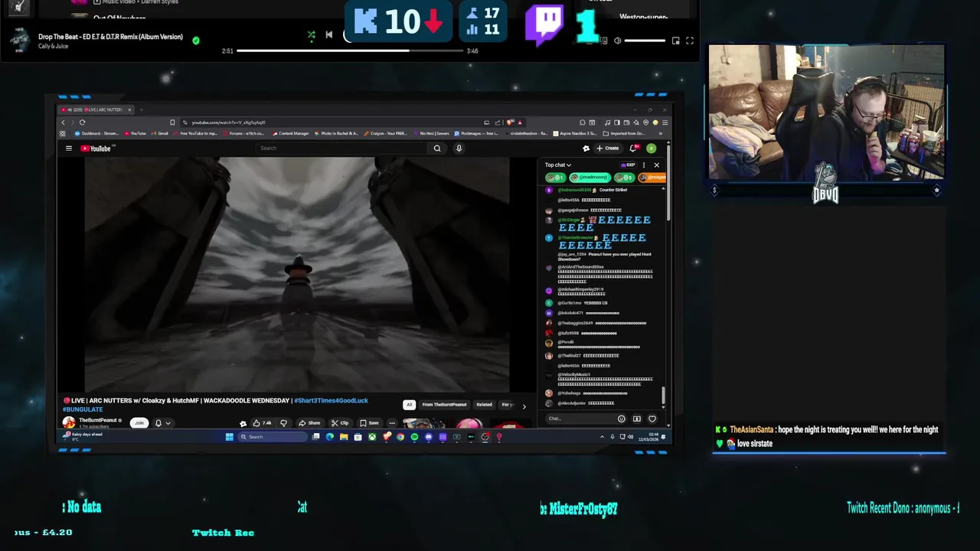Image resolution: width=980 pixels, height=551 pixels.
Task: Open the Windows Start menu
Action: point(229,437)
